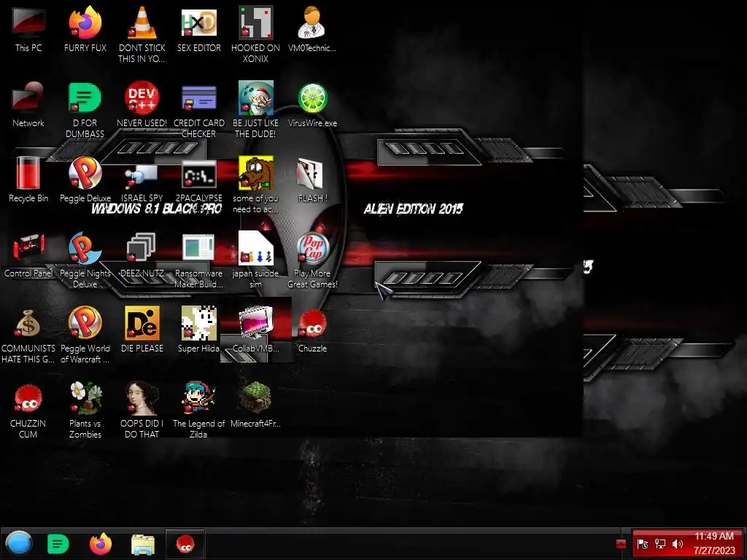
Task: Click the CHUZZIN CUM desktop icon
Action: pos(28,411)
